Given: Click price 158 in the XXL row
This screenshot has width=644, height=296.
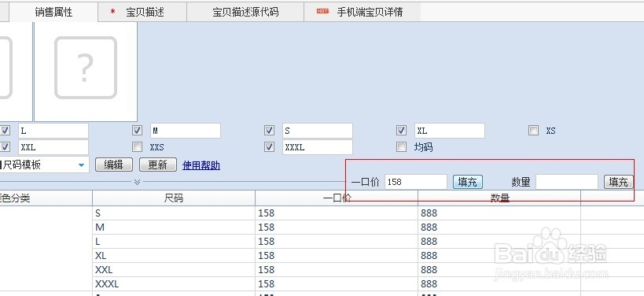Looking at the screenshot, I should coord(337,270).
